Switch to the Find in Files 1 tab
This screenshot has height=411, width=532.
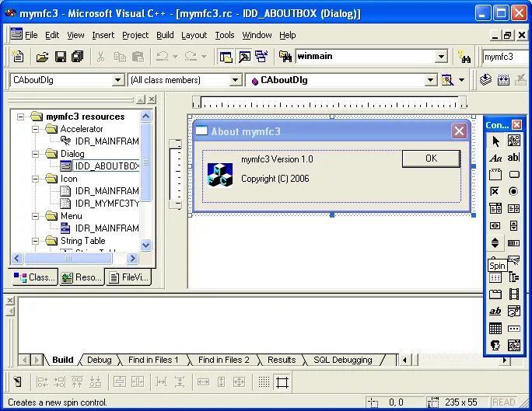[153, 360]
